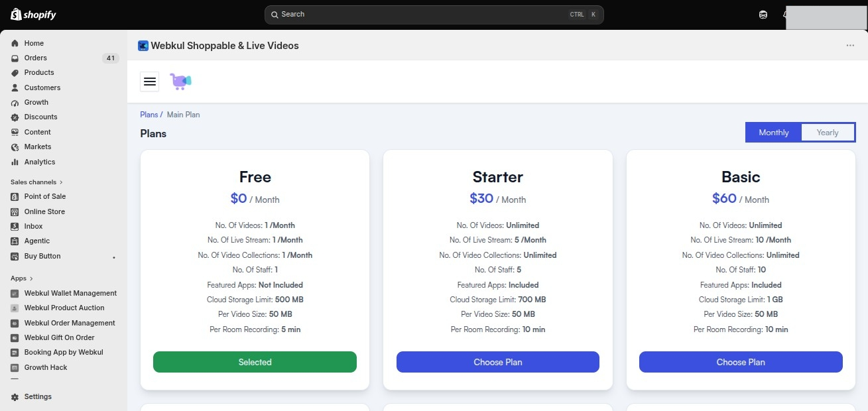
Task: Click the Plans breadcrumb link
Action: 149,115
